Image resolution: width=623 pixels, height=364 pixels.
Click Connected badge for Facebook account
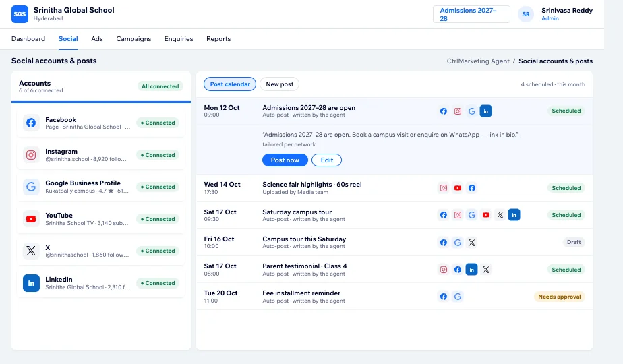tap(158, 123)
